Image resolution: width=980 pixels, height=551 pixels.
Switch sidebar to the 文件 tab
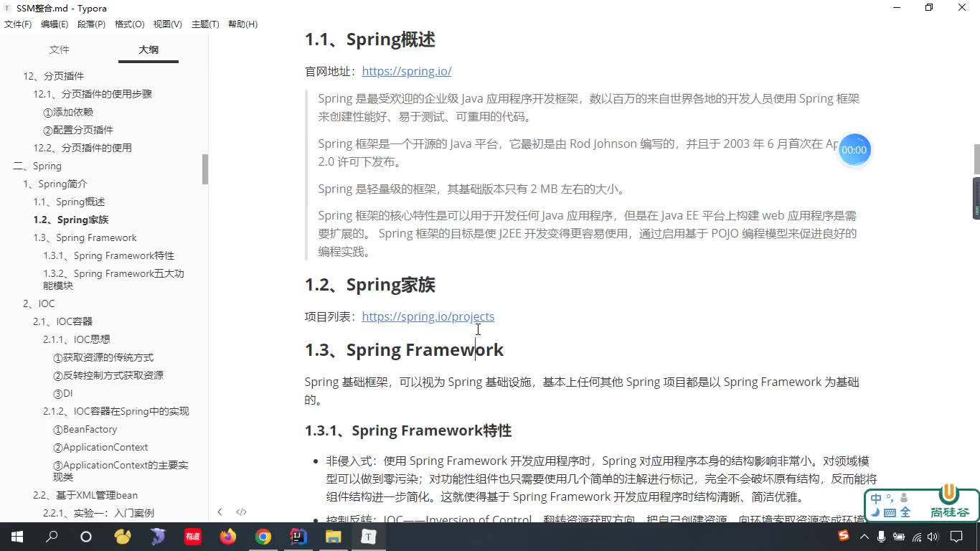click(x=59, y=50)
